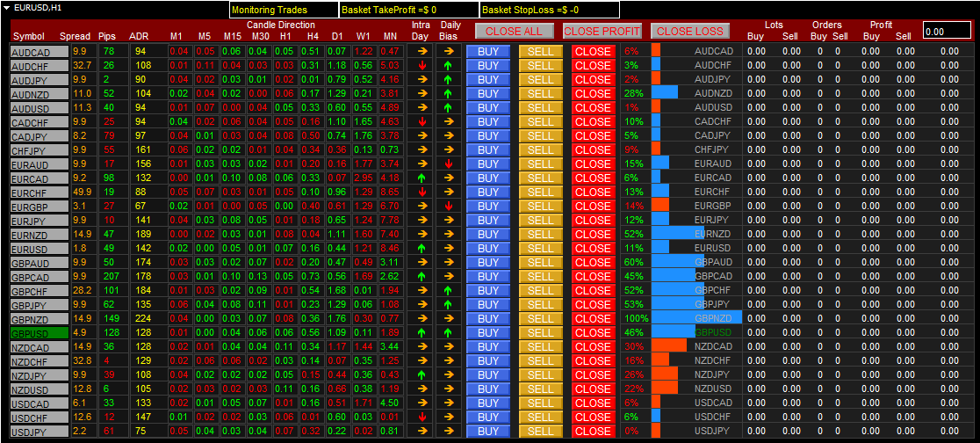
Task: Click the NZDCAD 30% orange strength bar
Action: click(669, 346)
